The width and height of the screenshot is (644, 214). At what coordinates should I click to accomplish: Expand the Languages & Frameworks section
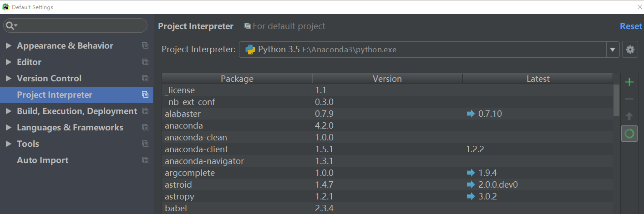pos(8,127)
